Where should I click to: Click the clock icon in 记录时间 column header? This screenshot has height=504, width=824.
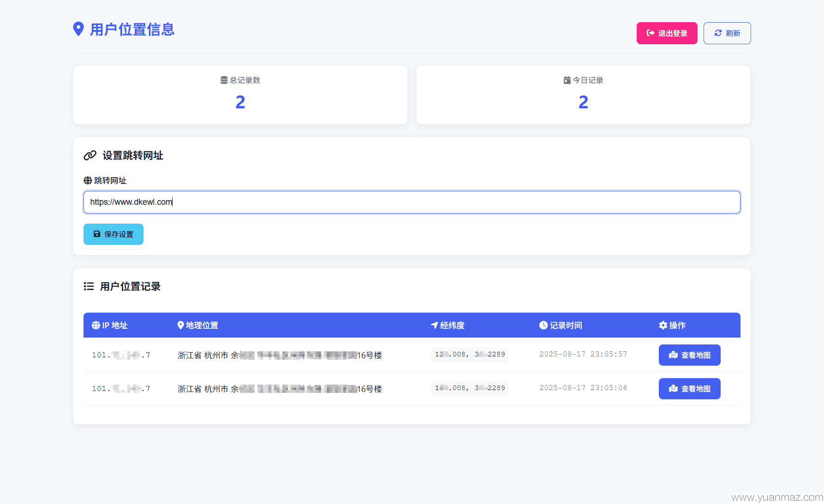(543, 325)
